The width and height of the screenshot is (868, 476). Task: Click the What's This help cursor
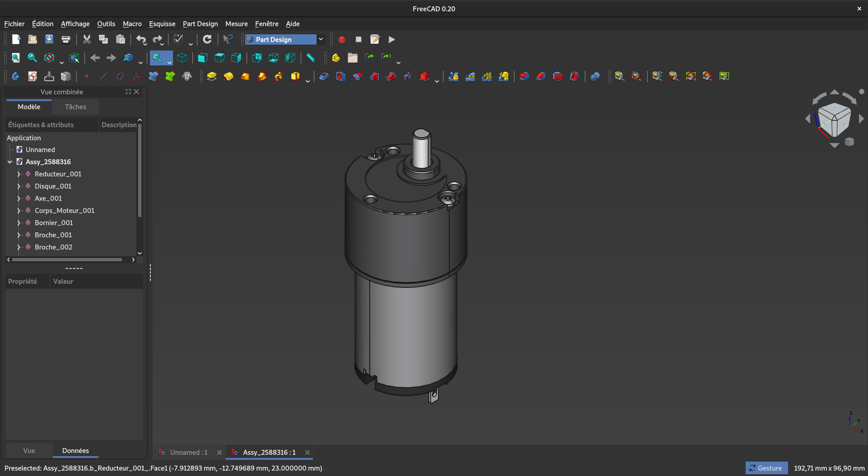(x=228, y=40)
